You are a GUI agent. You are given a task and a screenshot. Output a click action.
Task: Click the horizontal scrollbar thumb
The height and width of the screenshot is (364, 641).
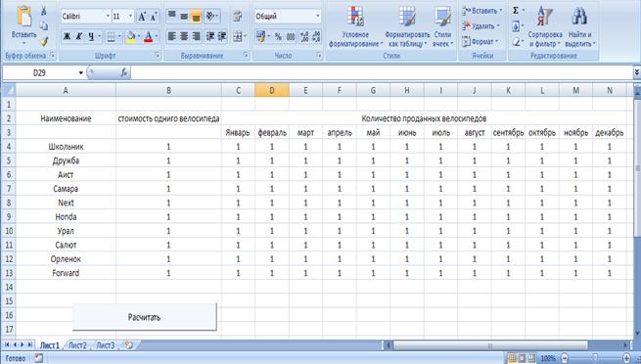point(489,345)
